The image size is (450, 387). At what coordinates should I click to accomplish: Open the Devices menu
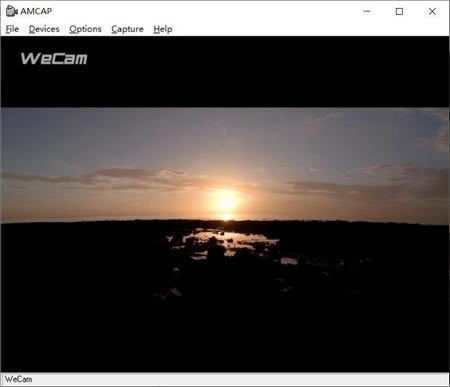[x=44, y=29]
